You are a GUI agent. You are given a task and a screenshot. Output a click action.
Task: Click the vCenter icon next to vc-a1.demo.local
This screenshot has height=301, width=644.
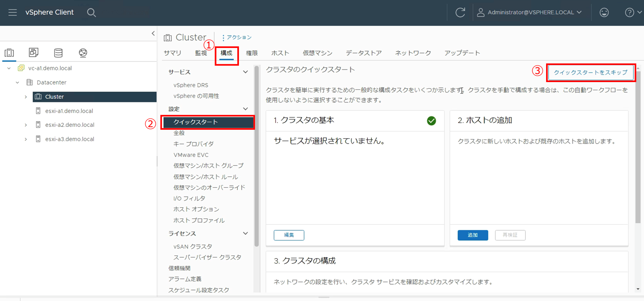click(21, 68)
